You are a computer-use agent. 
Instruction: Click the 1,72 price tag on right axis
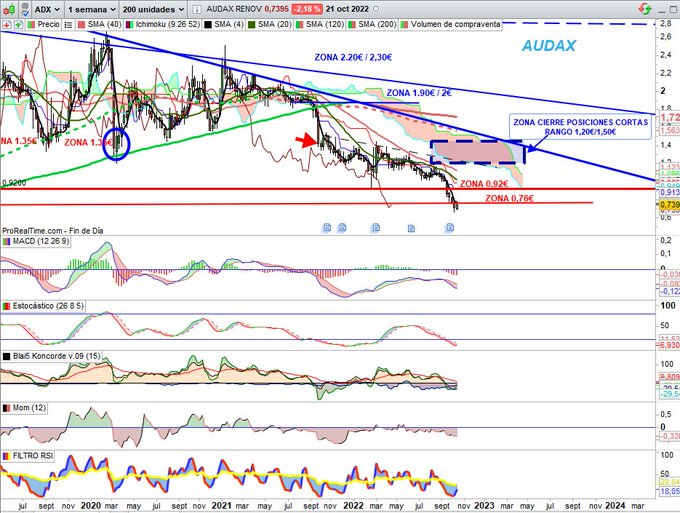point(670,117)
